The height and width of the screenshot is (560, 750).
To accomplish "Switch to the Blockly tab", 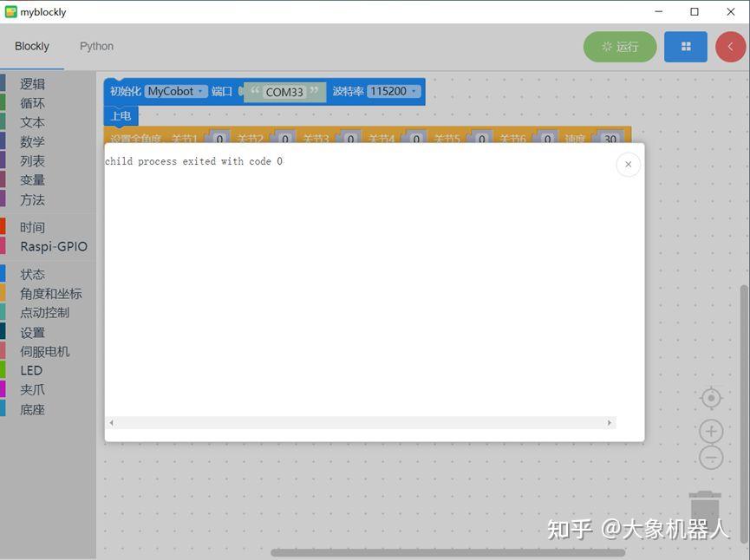I will (31, 46).
